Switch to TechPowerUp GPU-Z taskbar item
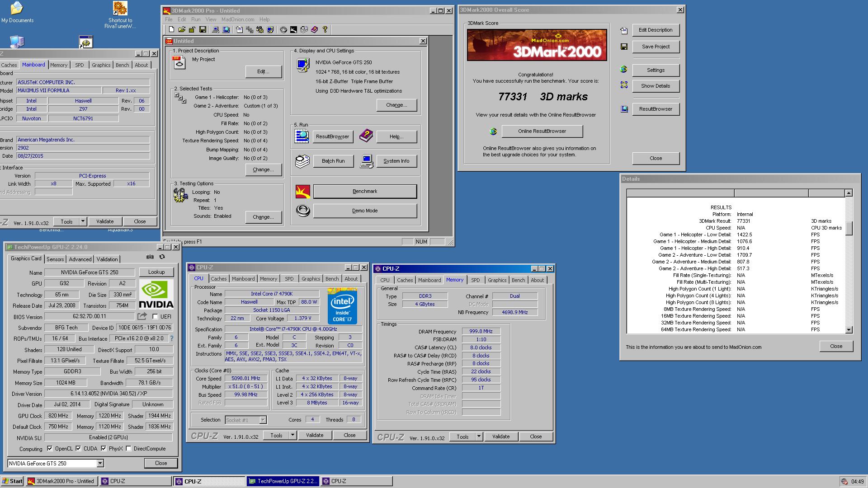This screenshot has width=868, height=488. (x=283, y=481)
